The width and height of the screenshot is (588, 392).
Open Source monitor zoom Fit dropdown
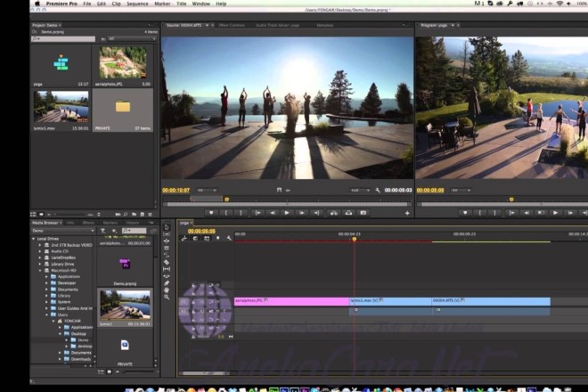(207, 191)
